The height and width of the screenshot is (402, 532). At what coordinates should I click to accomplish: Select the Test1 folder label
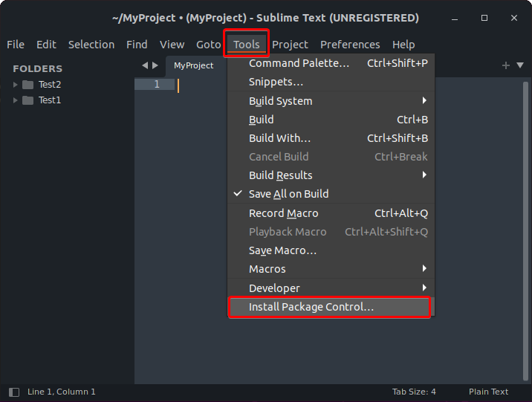pyautogui.click(x=50, y=100)
